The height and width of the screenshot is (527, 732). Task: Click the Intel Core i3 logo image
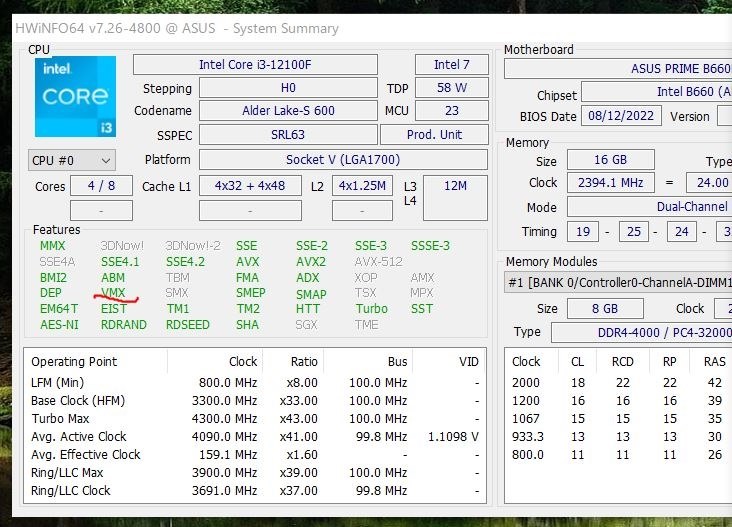(x=75, y=96)
